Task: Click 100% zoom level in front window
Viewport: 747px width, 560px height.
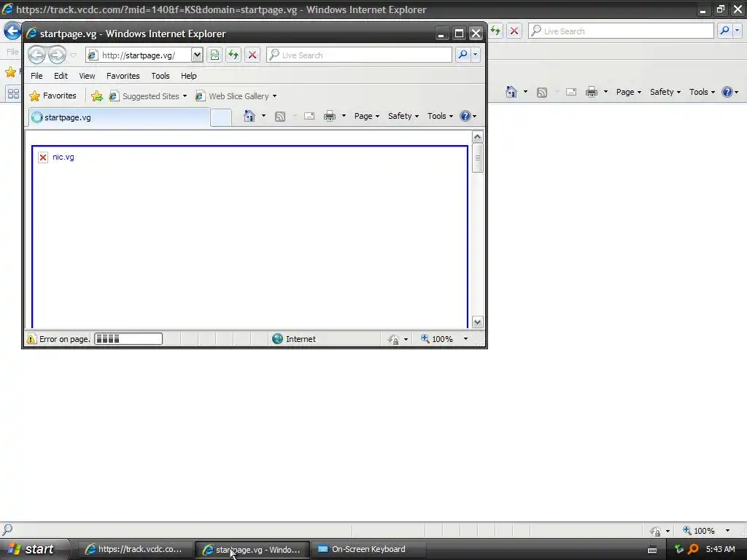Action: point(437,338)
